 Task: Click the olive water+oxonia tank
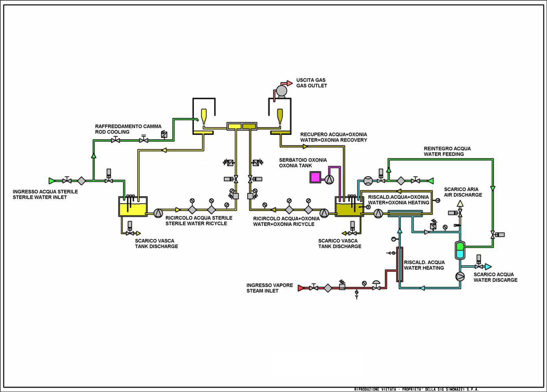pos(349,207)
